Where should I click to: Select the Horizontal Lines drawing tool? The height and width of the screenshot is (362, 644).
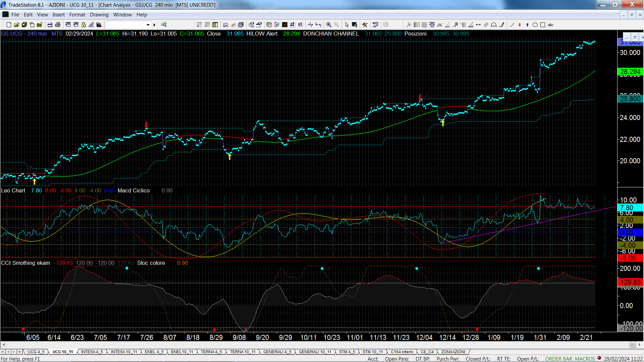(424, 25)
